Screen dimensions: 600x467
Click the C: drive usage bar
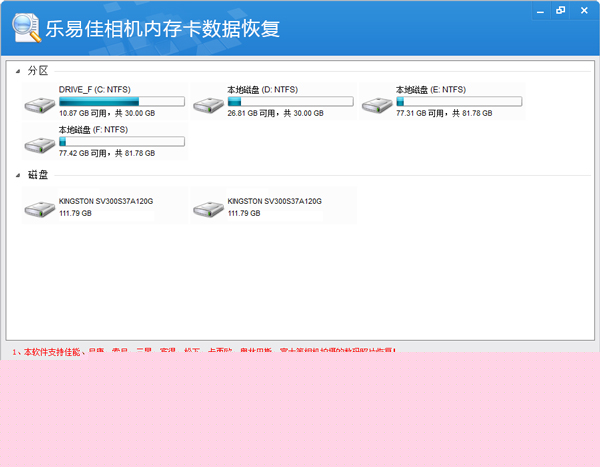pyautogui.click(x=122, y=101)
